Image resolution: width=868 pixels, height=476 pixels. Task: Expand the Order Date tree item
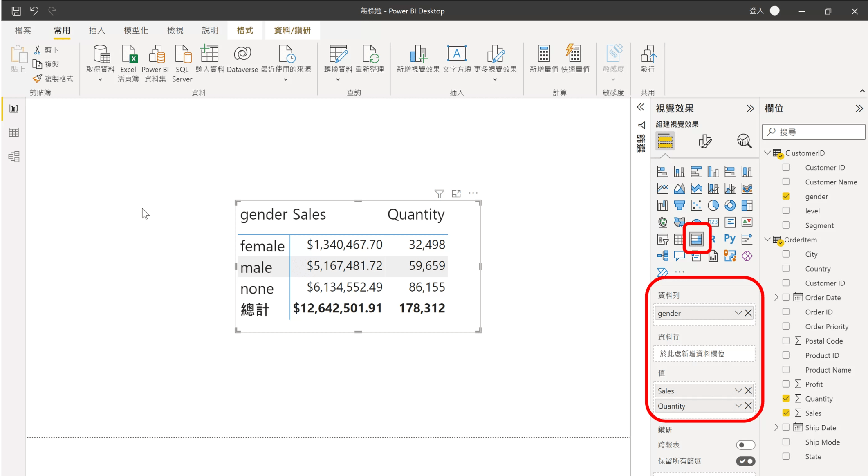[x=776, y=297]
